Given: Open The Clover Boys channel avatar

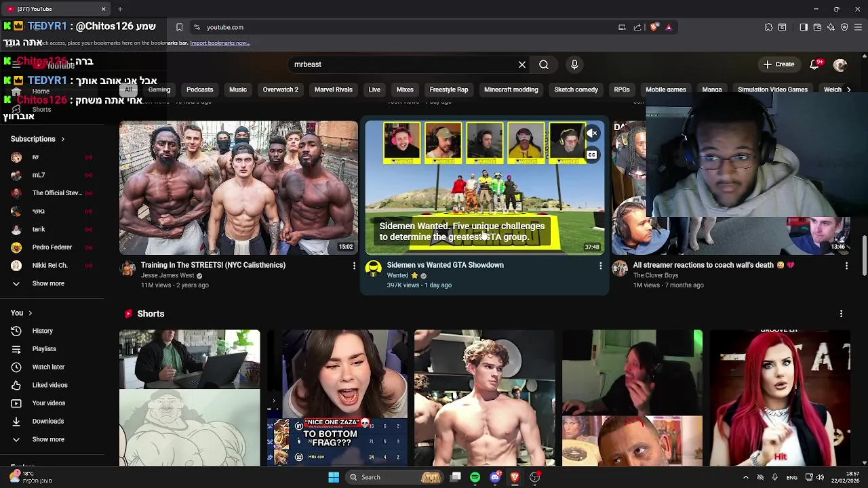Looking at the screenshot, I should pos(620,269).
